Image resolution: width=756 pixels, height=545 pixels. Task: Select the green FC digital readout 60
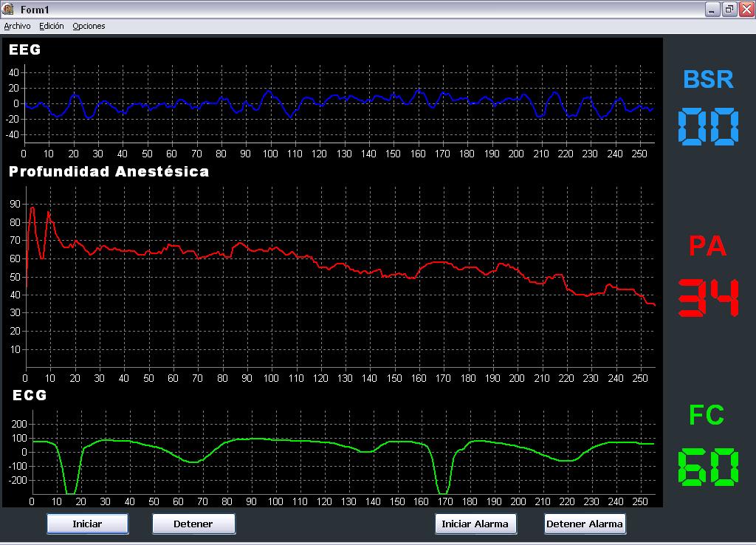[x=708, y=467]
